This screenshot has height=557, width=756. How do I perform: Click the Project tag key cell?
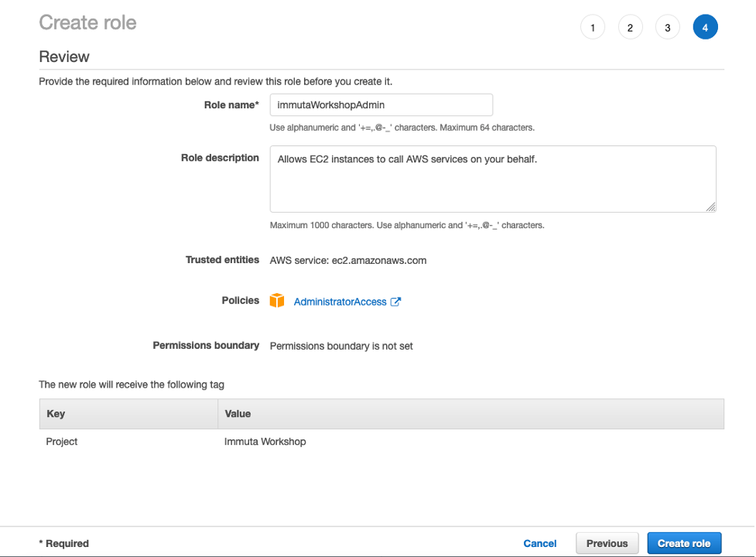tap(62, 442)
